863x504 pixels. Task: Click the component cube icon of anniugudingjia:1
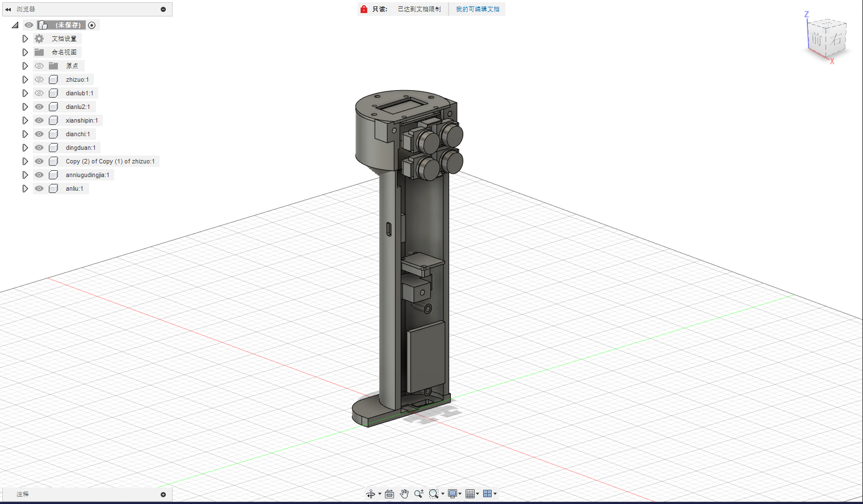(x=53, y=175)
